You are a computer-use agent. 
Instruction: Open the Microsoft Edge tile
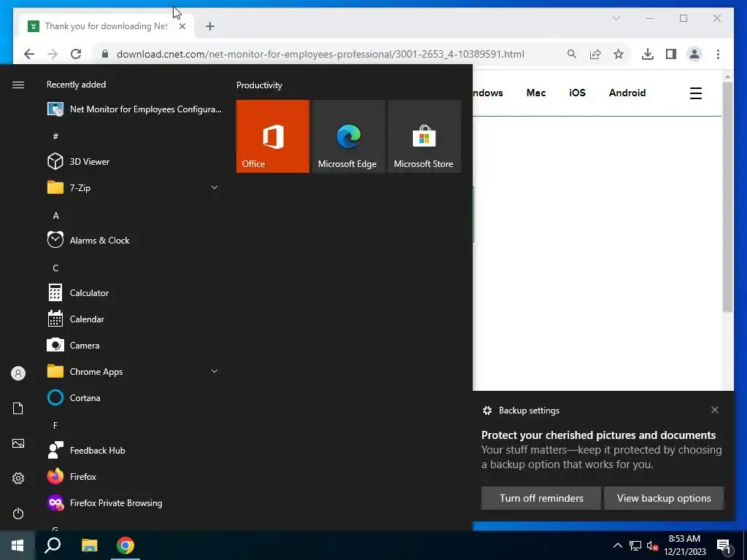[x=348, y=136]
